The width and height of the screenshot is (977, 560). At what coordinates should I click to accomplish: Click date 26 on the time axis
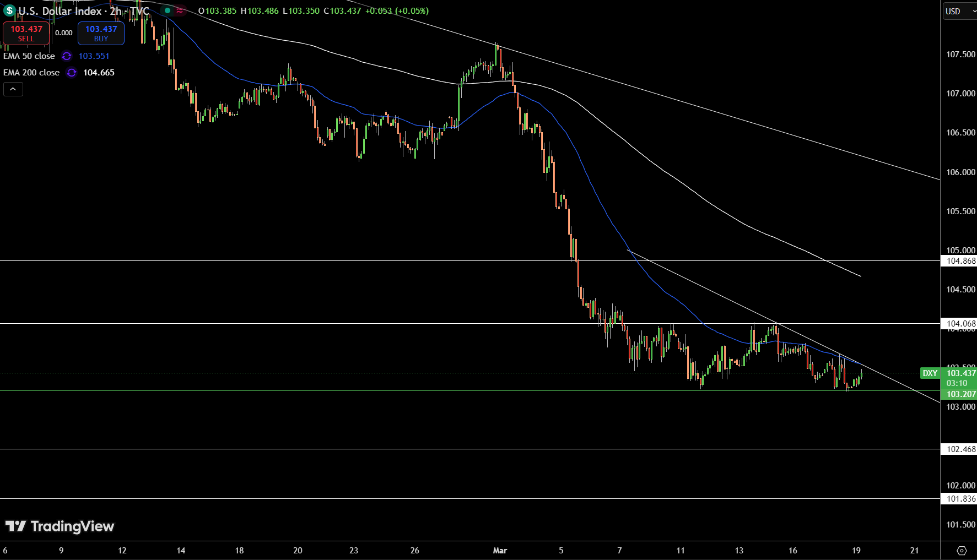click(x=415, y=551)
